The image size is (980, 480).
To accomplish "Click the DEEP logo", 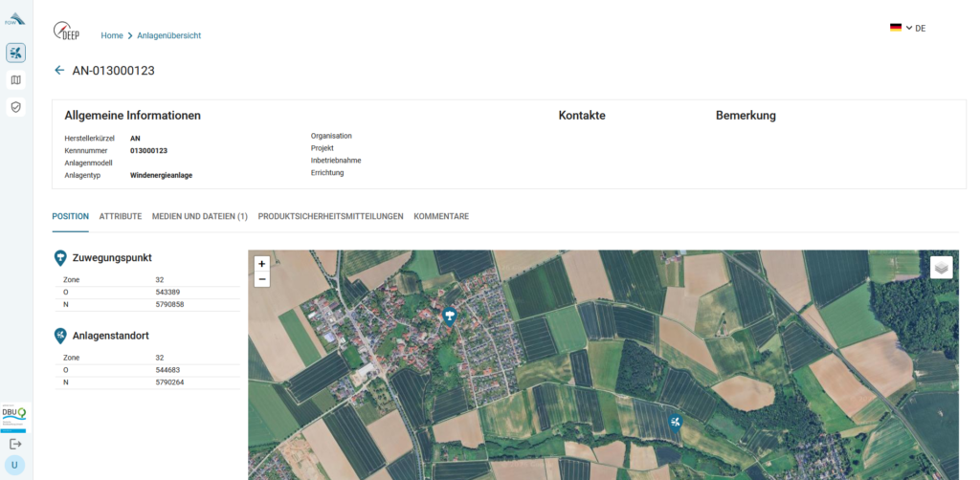I will [x=67, y=32].
